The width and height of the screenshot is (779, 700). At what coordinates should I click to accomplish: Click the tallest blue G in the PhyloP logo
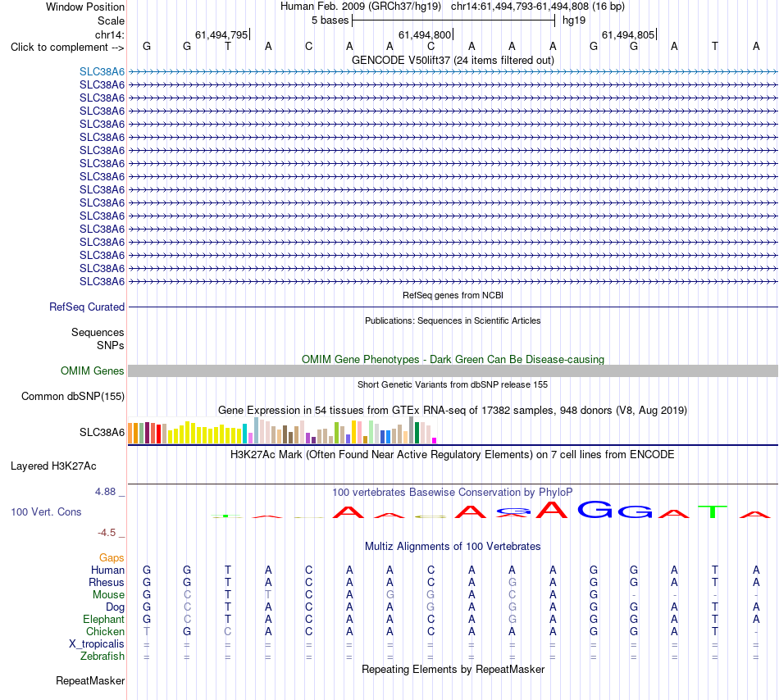coord(594,509)
